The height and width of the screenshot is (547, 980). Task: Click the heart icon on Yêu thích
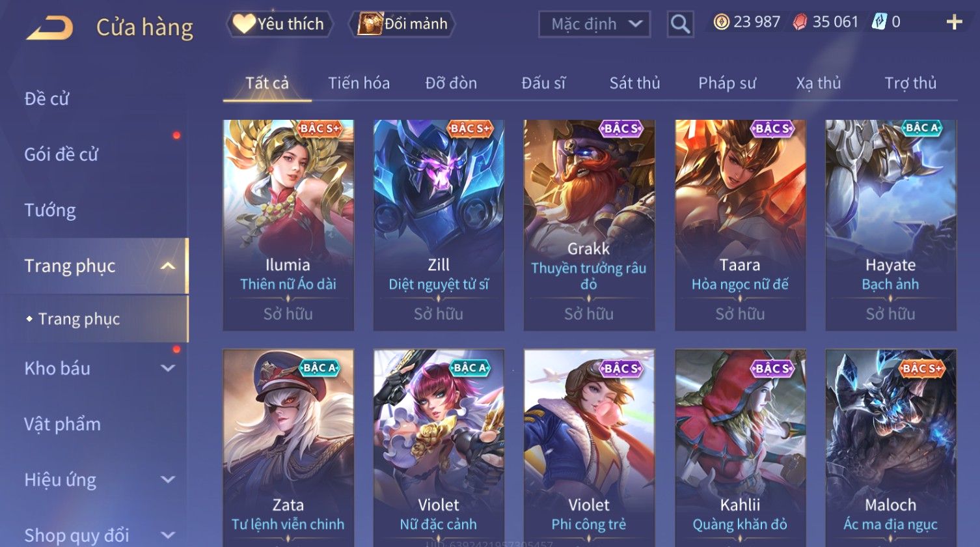pyautogui.click(x=244, y=23)
